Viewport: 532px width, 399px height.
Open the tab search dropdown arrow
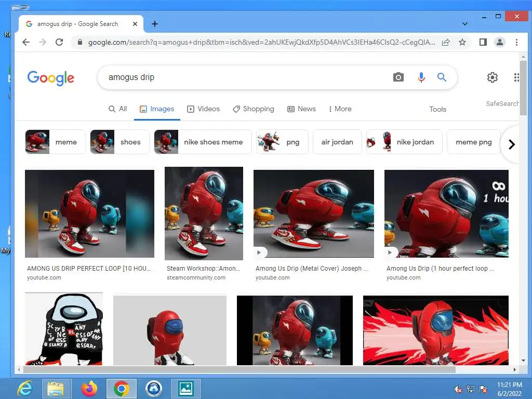pos(465,24)
